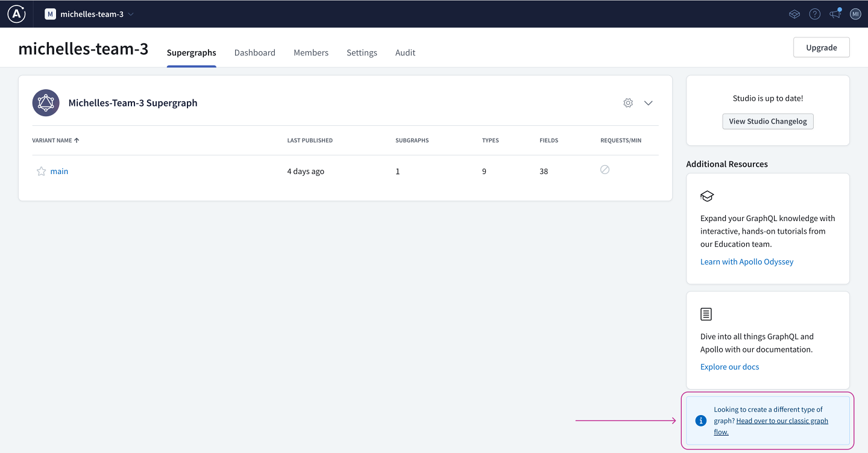Expand the M organization badge menu
The width and height of the screenshot is (868, 453).
tap(50, 13)
